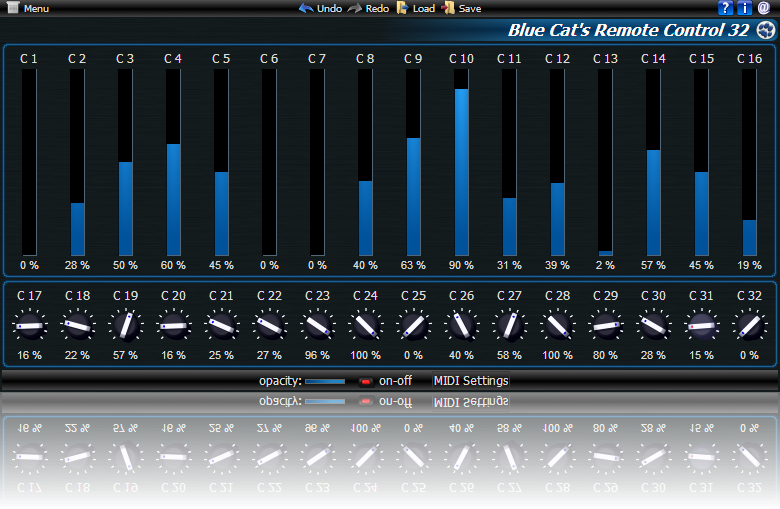Click the C 8 slider bar
This screenshot has width=780, height=509.
(365, 162)
